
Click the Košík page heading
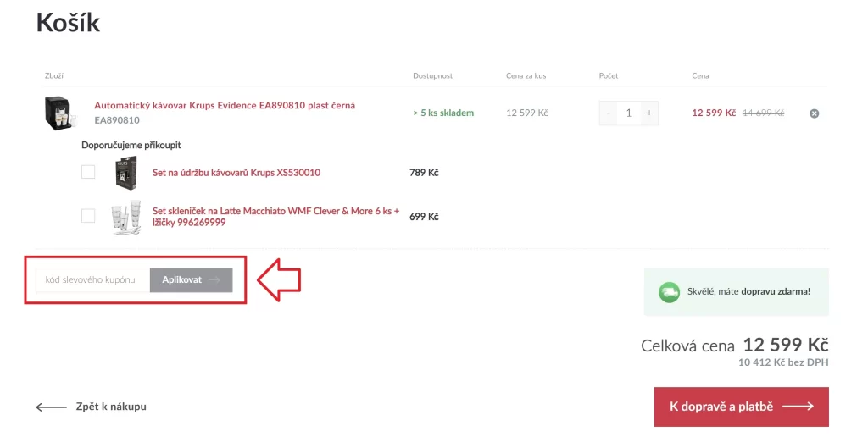tap(68, 23)
